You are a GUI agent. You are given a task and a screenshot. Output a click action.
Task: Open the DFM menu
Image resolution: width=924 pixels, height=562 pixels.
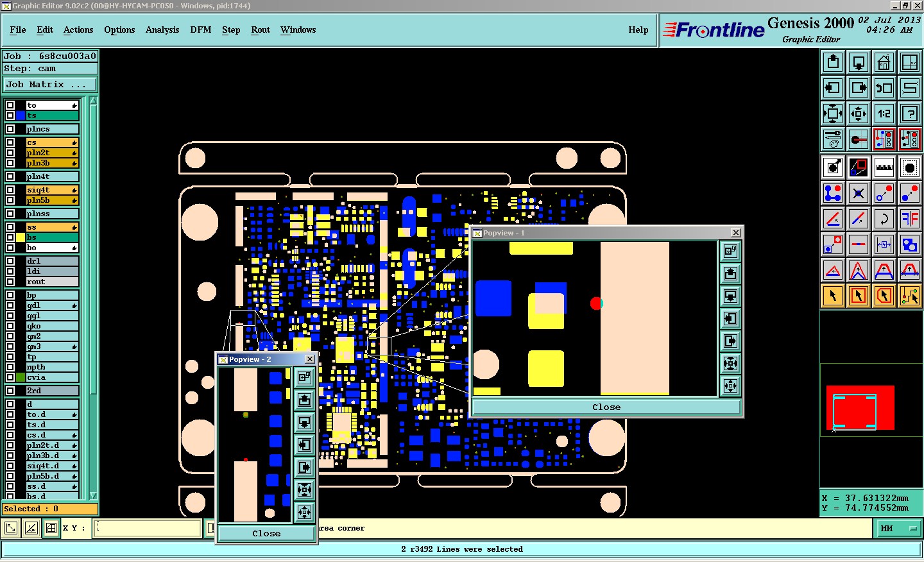(201, 30)
